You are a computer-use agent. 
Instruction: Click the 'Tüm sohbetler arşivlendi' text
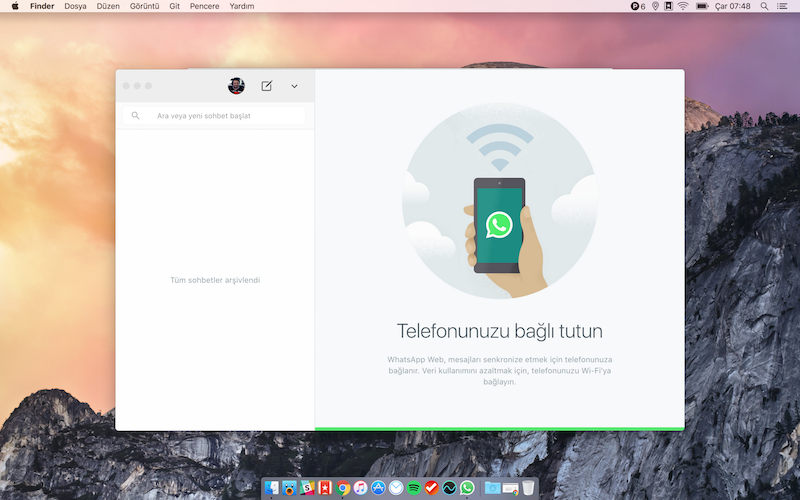[x=215, y=280]
